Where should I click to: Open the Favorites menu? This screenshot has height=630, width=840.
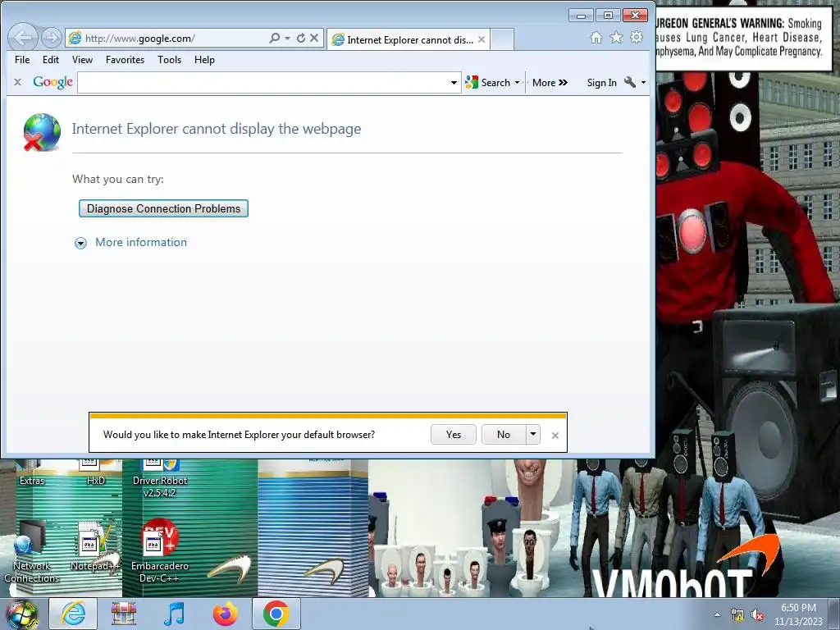click(125, 59)
